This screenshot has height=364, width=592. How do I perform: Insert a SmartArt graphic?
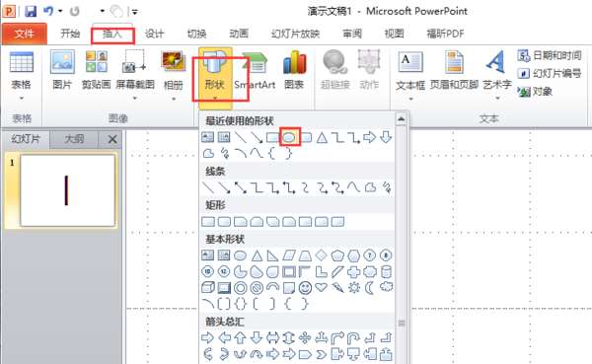pyautogui.click(x=255, y=72)
